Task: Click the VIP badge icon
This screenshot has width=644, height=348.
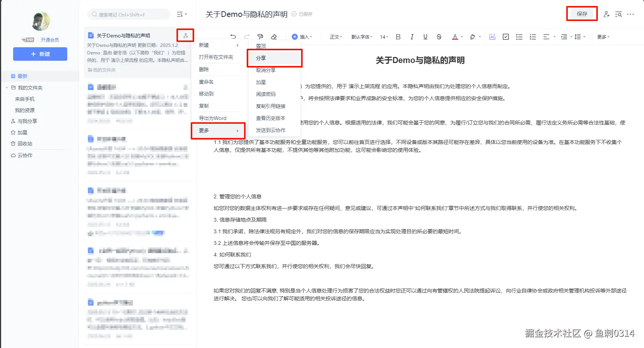Action: [28, 40]
